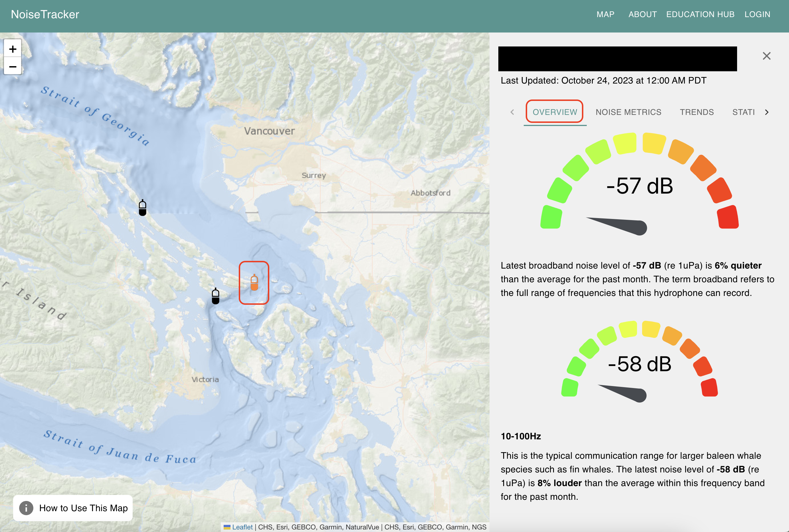Open the Leaflet attribution link
This screenshot has width=789, height=532.
242,527
